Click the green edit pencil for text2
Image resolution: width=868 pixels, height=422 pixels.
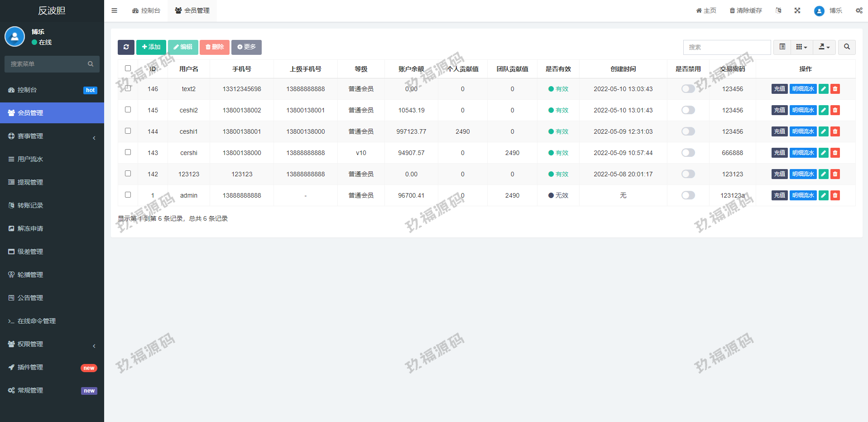pyautogui.click(x=823, y=89)
